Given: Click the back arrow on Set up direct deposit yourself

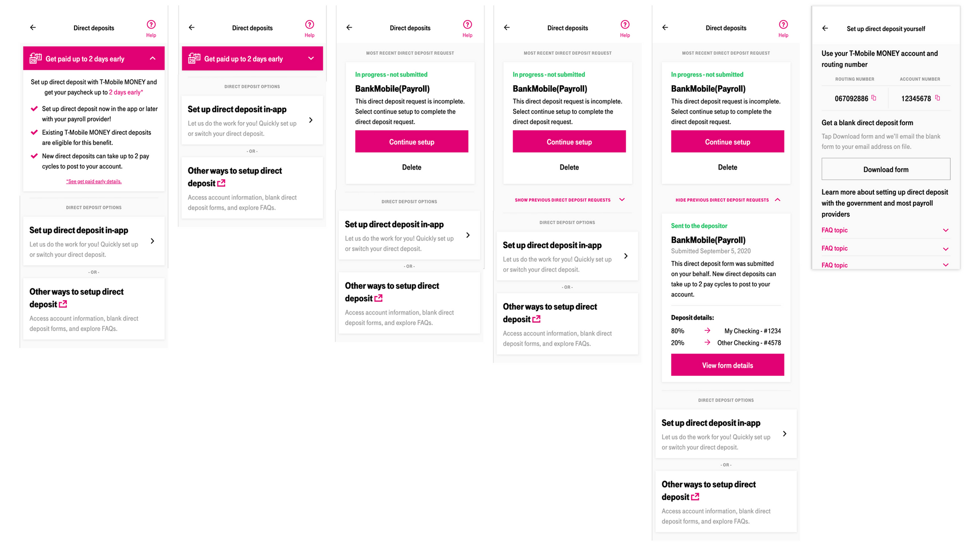Looking at the screenshot, I should click(x=825, y=29).
